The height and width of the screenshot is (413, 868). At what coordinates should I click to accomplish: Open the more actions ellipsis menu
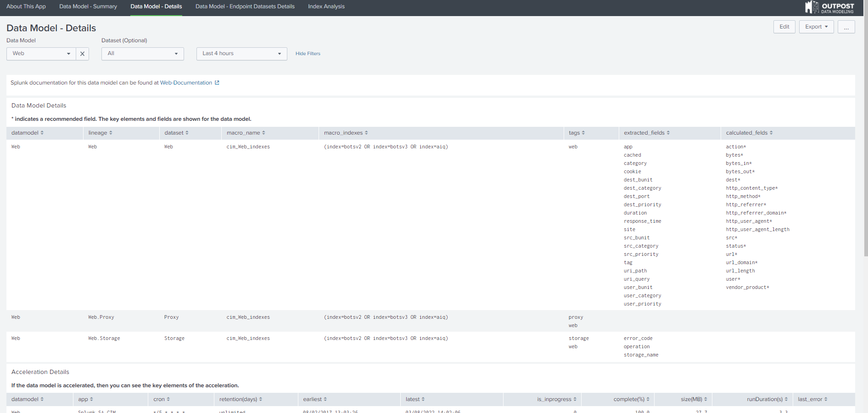point(846,27)
